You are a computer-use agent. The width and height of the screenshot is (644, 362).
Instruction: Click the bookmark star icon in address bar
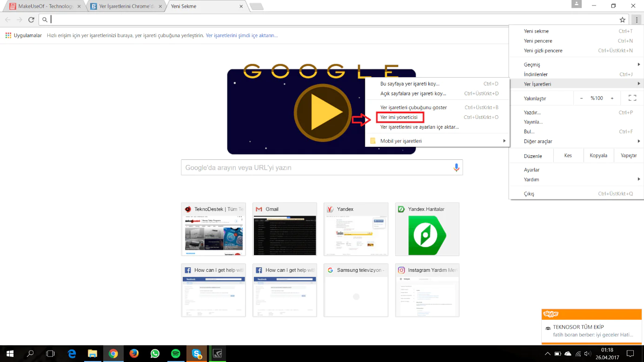pyautogui.click(x=622, y=20)
